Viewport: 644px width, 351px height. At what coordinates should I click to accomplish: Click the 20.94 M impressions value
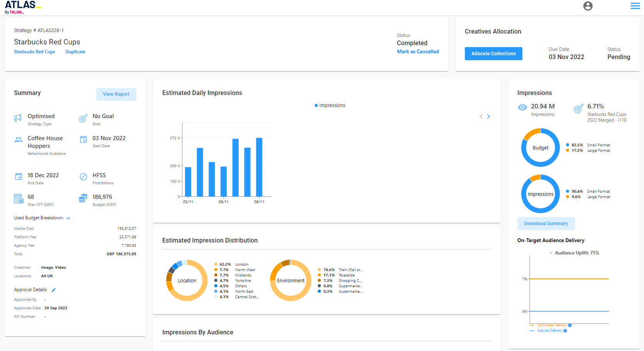(543, 106)
